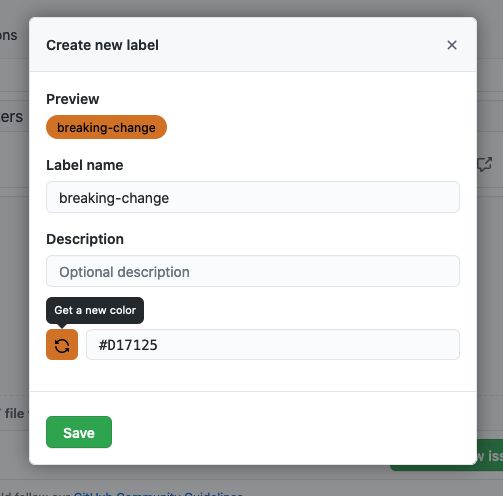Viewport: 503px width, 496px height.
Task: Save the new label
Action: click(x=79, y=432)
